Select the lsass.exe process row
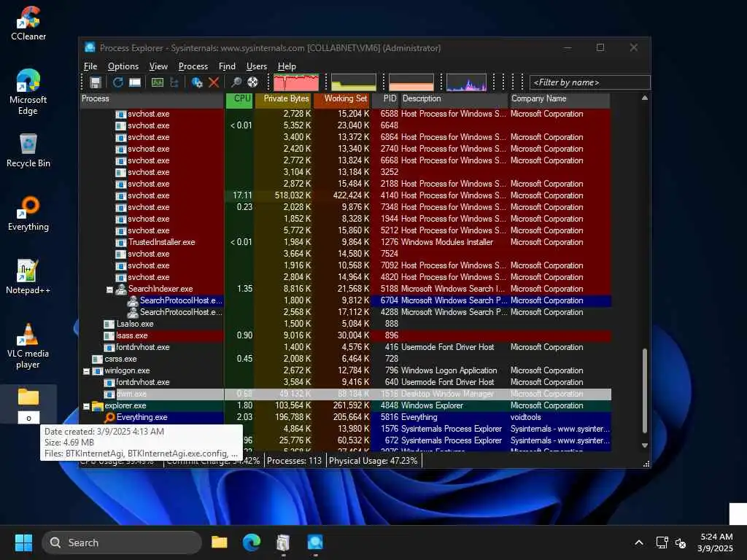Image resolution: width=747 pixels, height=560 pixels. pyautogui.click(x=345, y=335)
